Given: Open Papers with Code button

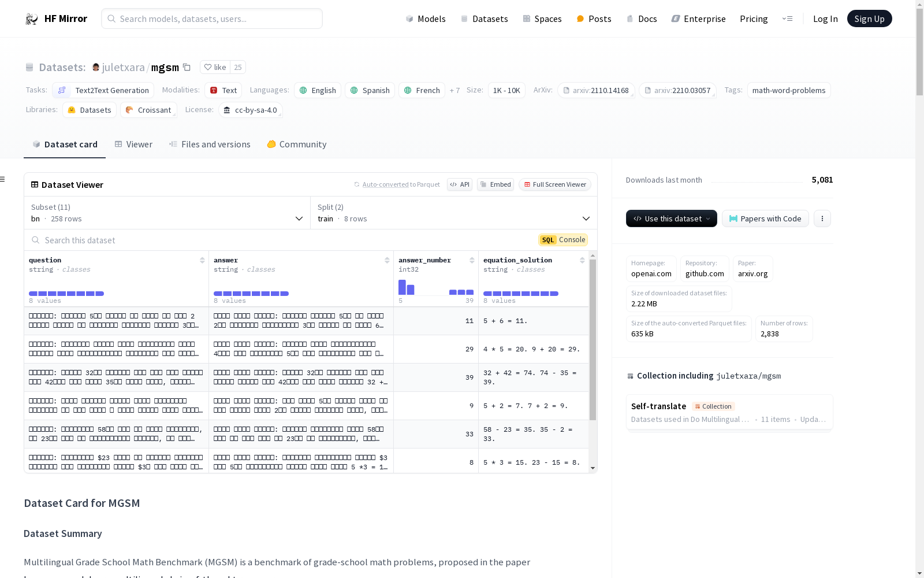Looking at the screenshot, I should [x=765, y=218].
